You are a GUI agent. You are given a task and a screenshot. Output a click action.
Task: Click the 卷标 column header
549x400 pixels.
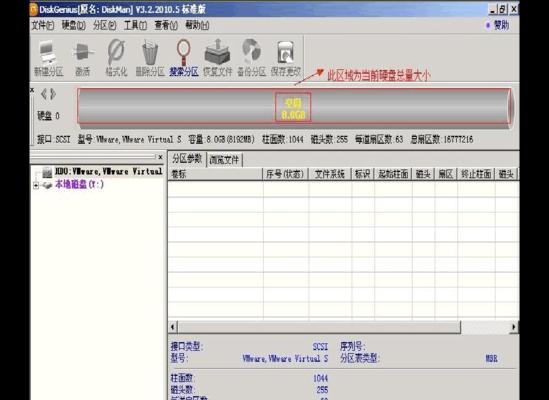click(215, 174)
